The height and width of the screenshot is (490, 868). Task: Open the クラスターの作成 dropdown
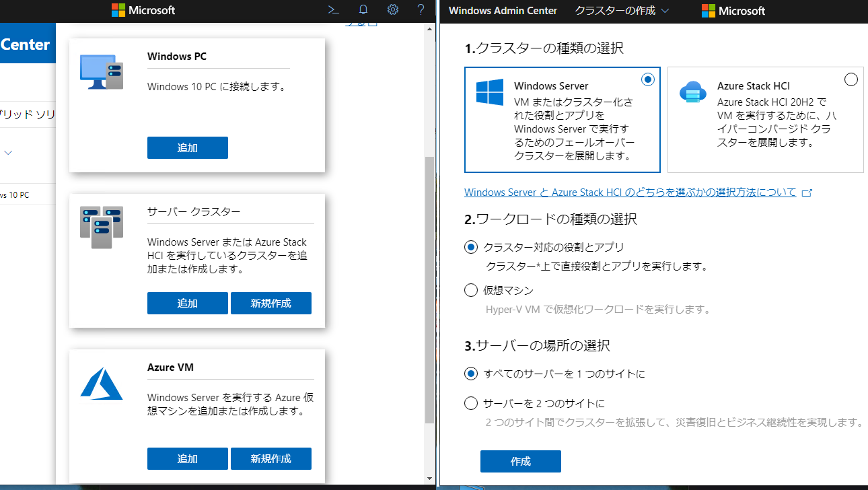point(620,11)
